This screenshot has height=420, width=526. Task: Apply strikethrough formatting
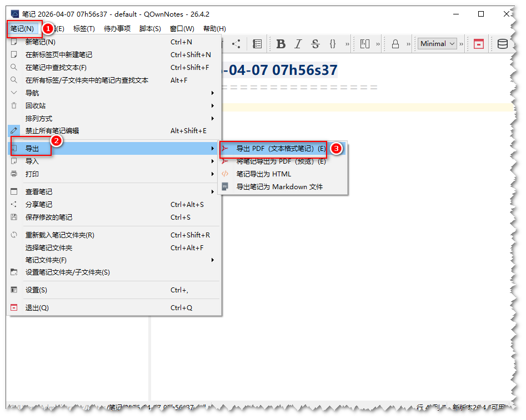315,44
